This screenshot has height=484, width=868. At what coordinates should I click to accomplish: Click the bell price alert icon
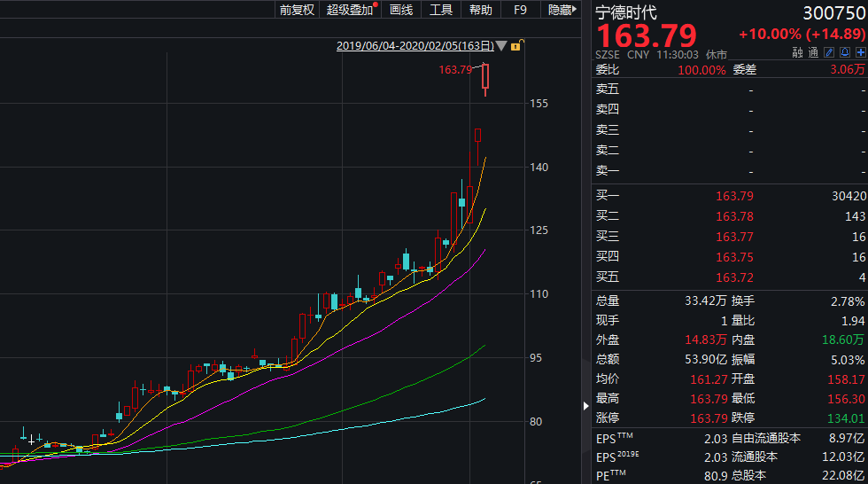(x=845, y=52)
